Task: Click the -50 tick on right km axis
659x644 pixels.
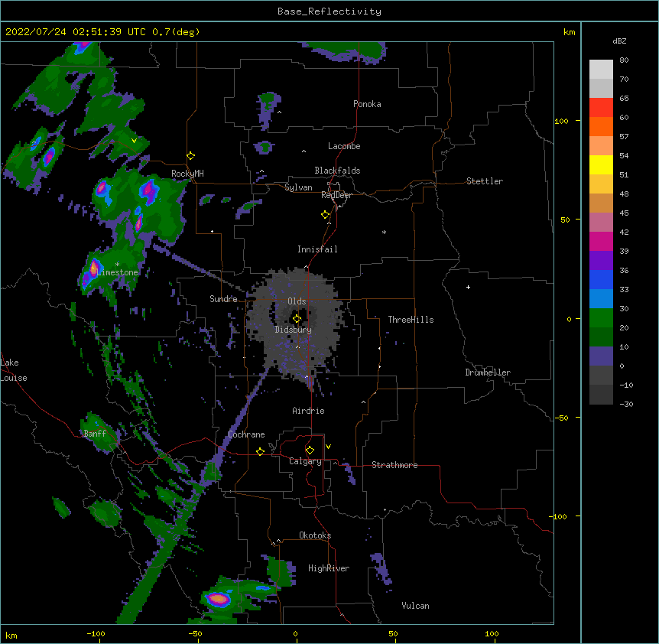Action: 561,418
